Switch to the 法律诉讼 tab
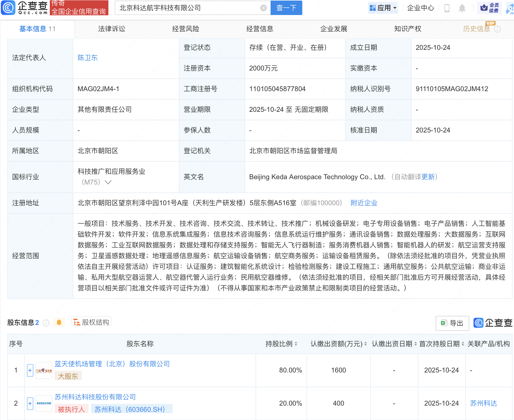514x420 pixels. click(x=112, y=29)
